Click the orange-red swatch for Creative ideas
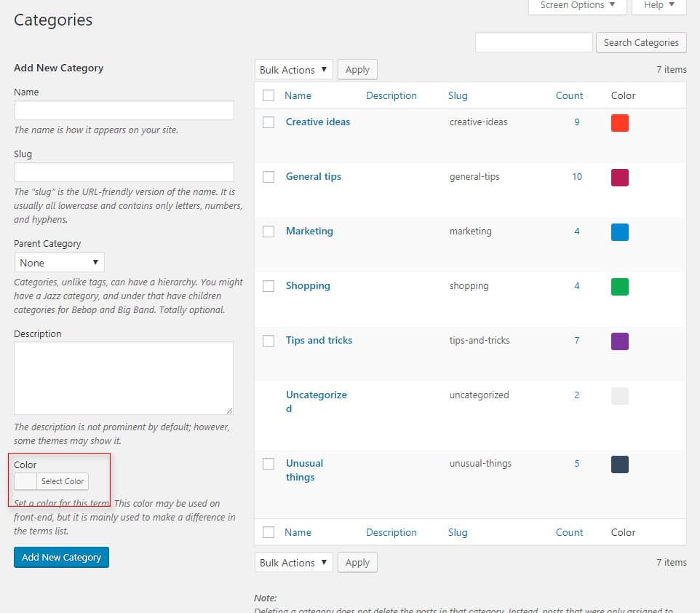 pos(620,123)
